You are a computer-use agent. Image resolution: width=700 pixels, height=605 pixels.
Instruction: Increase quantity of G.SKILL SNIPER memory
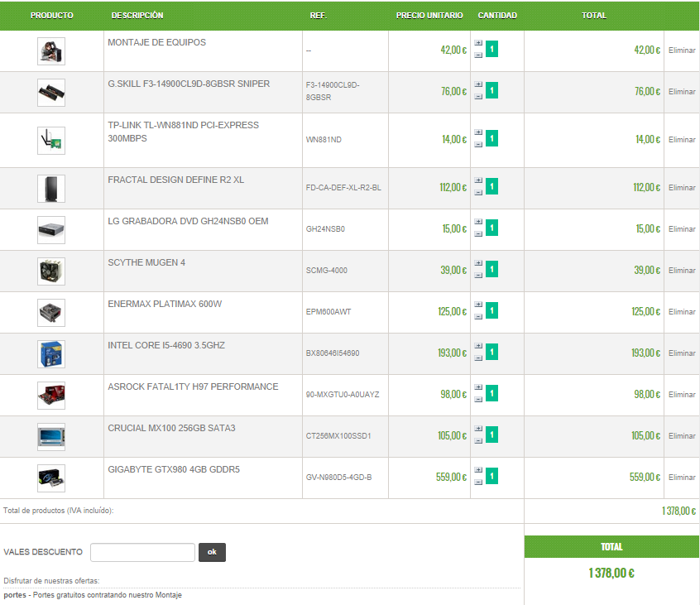click(x=478, y=84)
